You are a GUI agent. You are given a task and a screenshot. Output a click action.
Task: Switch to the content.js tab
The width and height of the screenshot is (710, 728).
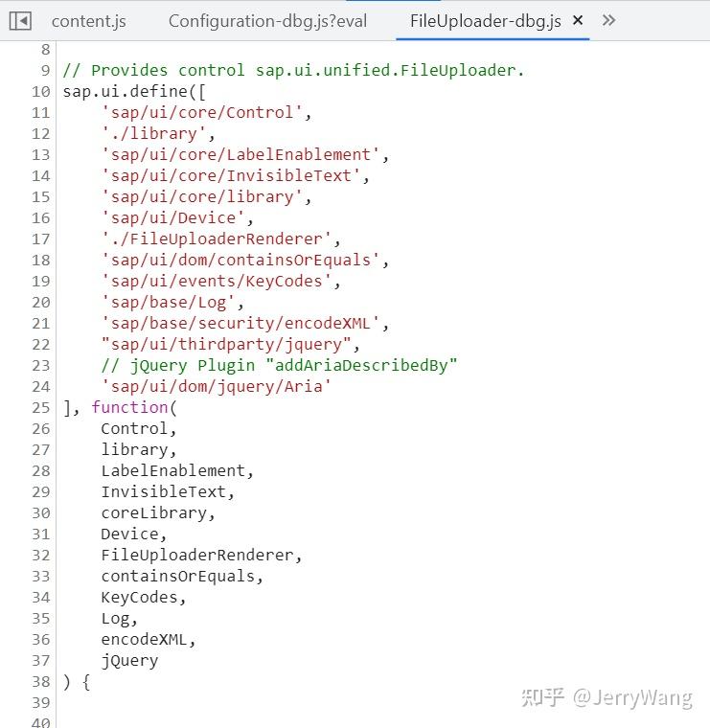pos(89,21)
